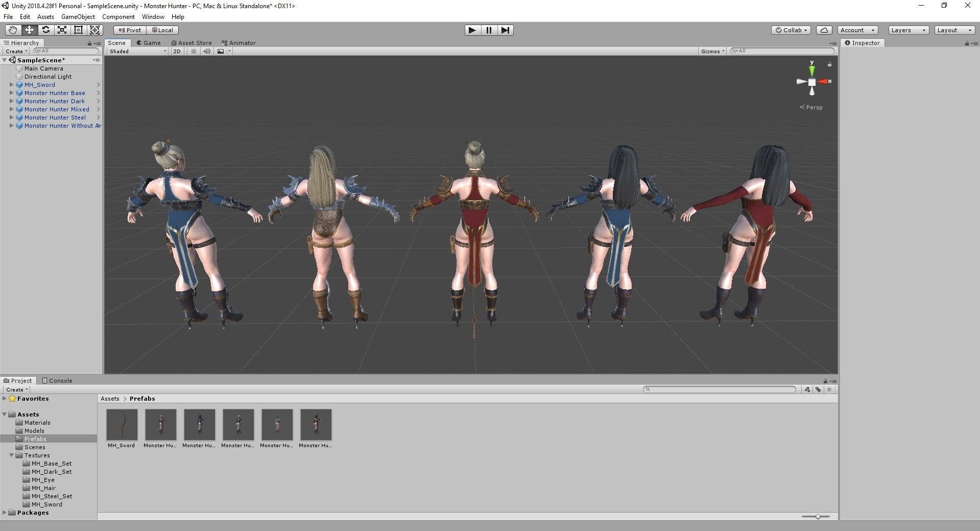Switch to the Animator tab
Viewport: 980px width, 531px height.
tap(238, 43)
